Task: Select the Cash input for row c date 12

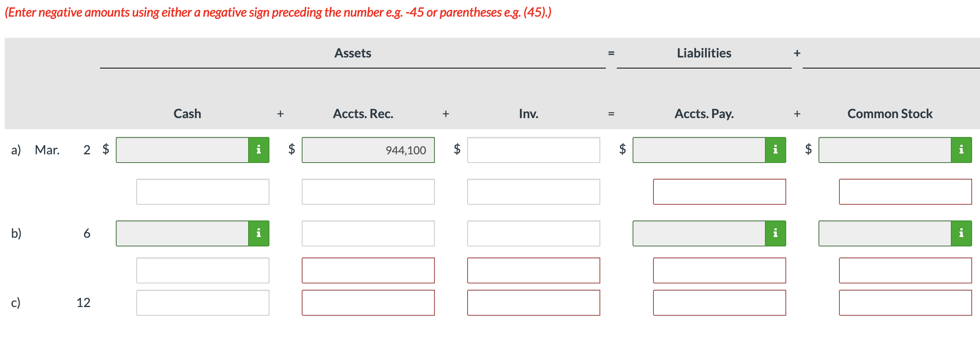Action: (203, 303)
